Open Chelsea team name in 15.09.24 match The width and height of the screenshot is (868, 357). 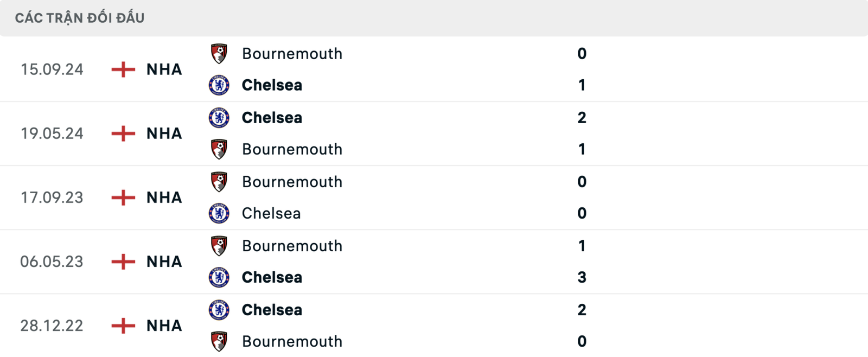coord(272,85)
